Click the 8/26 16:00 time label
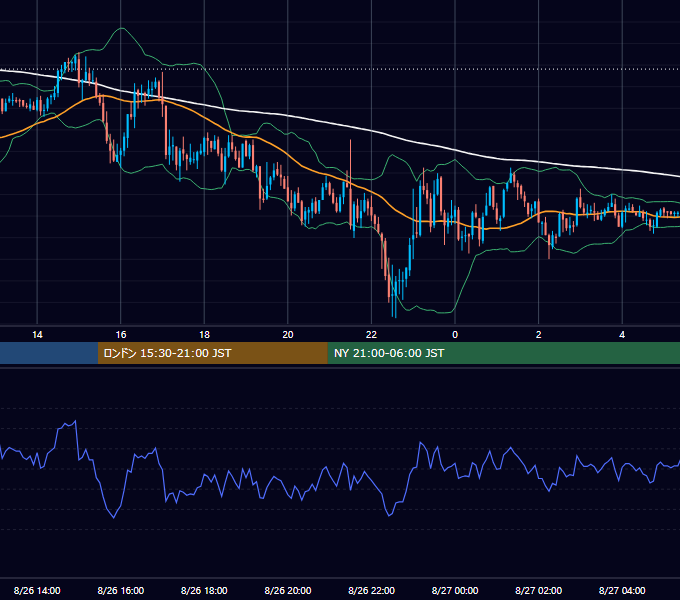The image size is (680, 600). [121, 590]
